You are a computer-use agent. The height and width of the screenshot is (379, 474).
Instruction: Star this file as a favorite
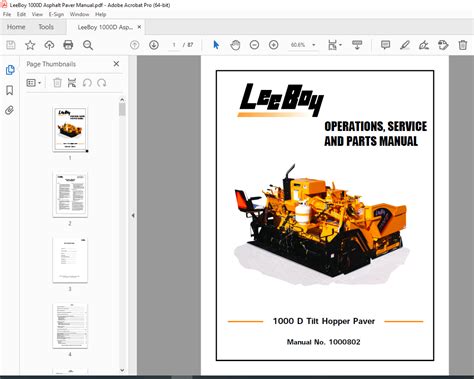pos(30,45)
